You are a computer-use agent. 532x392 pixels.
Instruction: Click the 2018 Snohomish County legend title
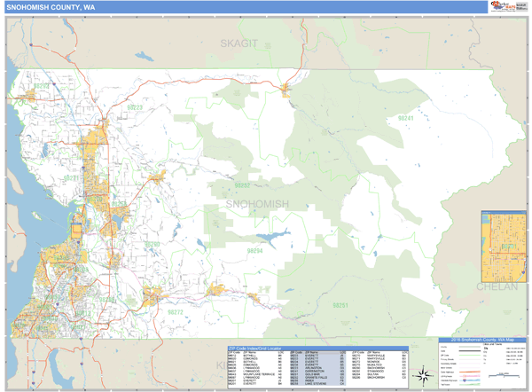482,340
